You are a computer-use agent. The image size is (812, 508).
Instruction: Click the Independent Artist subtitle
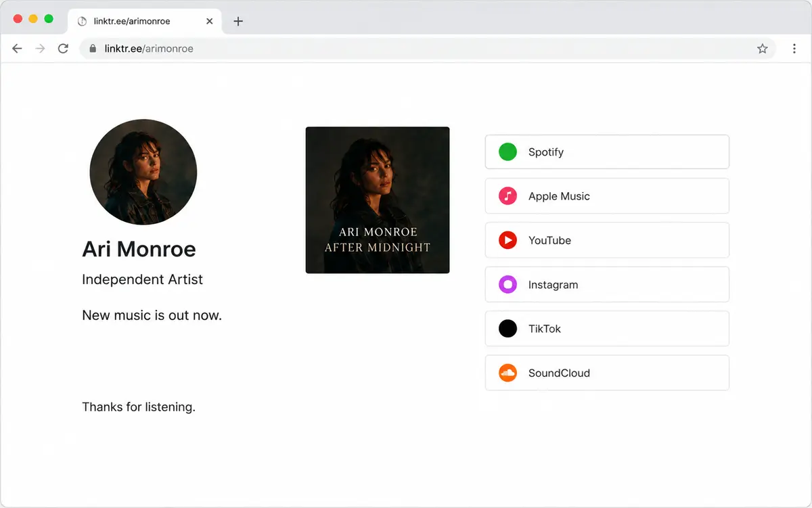point(142,279)
